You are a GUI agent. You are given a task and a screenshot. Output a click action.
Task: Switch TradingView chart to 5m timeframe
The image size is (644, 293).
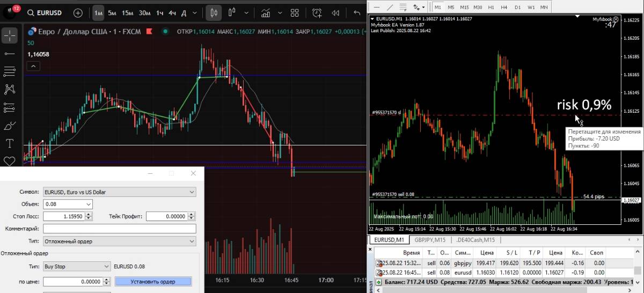tap(112, 13)
